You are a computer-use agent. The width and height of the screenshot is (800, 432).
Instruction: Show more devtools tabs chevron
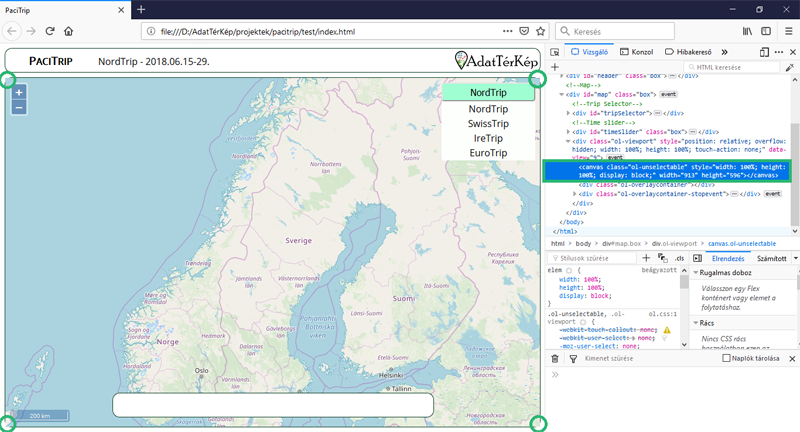click(724, 52)
